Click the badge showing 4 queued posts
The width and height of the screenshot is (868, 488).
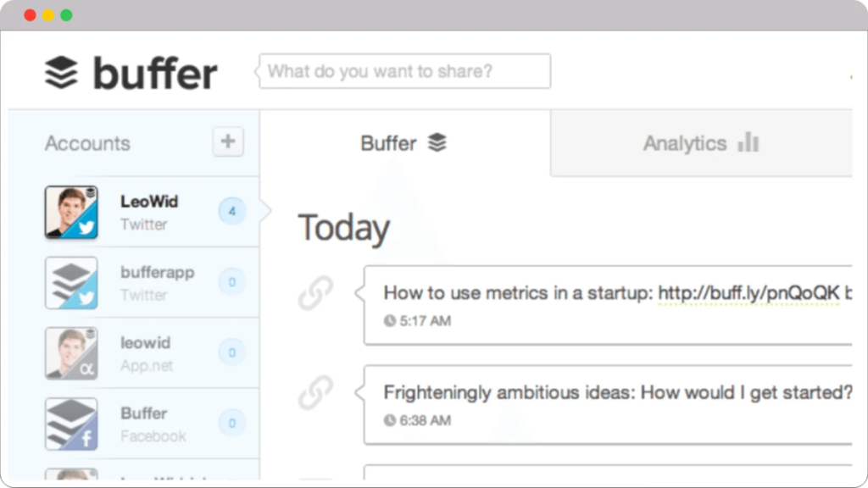coord(231,211)
